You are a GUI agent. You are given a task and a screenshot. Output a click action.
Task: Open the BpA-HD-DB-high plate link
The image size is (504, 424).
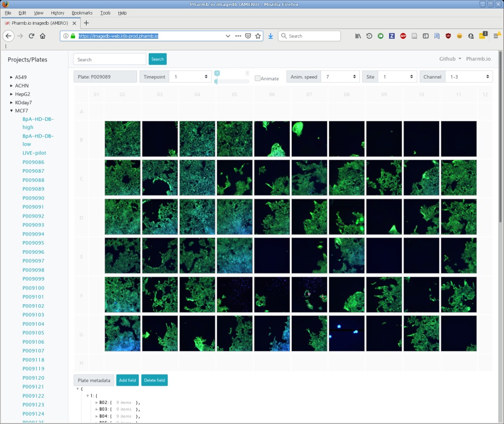coord(38,123)
